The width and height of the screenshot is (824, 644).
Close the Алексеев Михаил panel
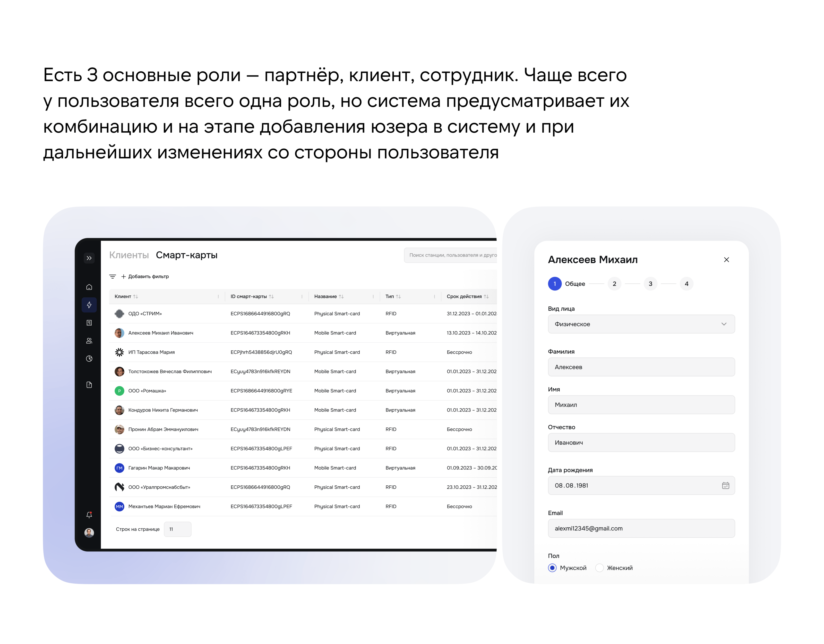(x=726, y=260)
